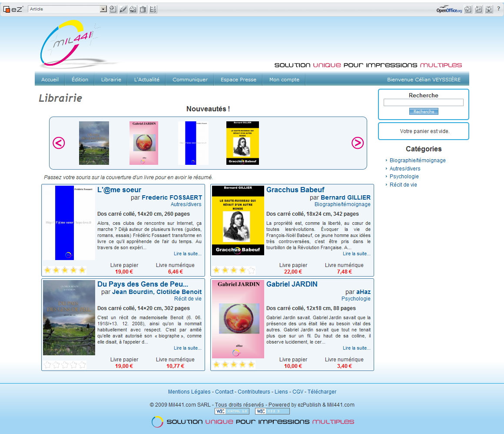Click the OpenOffice export document icon
This screenshot has height=434, width=504.
tap(478, 9)
